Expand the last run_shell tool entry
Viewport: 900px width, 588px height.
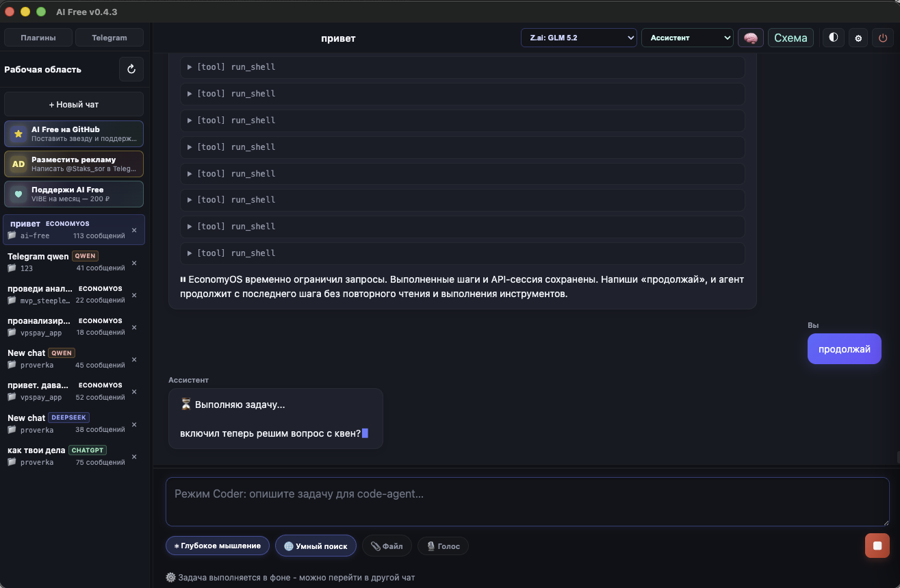pos(463,253)
